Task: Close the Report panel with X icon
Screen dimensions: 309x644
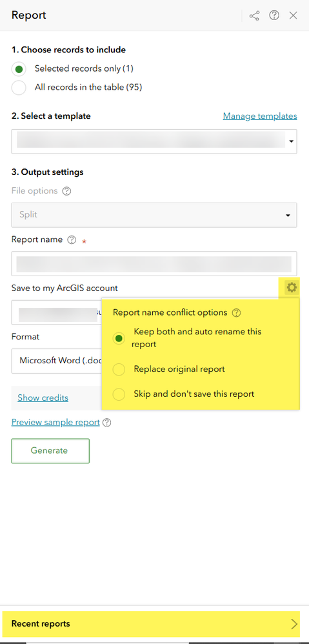Action: point(293,15)
